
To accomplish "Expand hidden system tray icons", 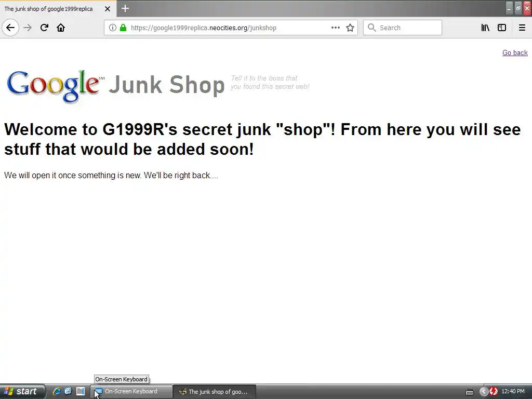I will [x=484, y=392].
